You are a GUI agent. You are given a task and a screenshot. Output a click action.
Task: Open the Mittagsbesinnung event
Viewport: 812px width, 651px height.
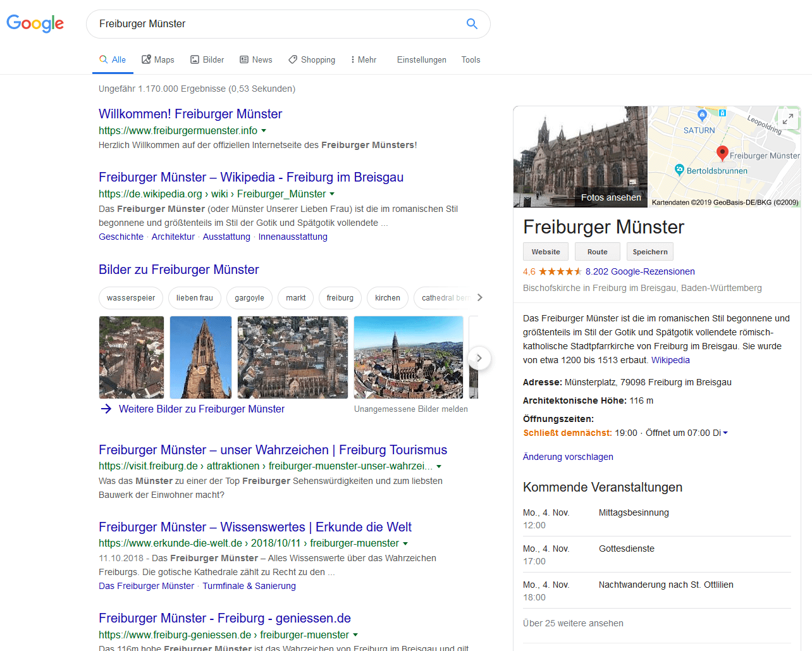(634, 512)
